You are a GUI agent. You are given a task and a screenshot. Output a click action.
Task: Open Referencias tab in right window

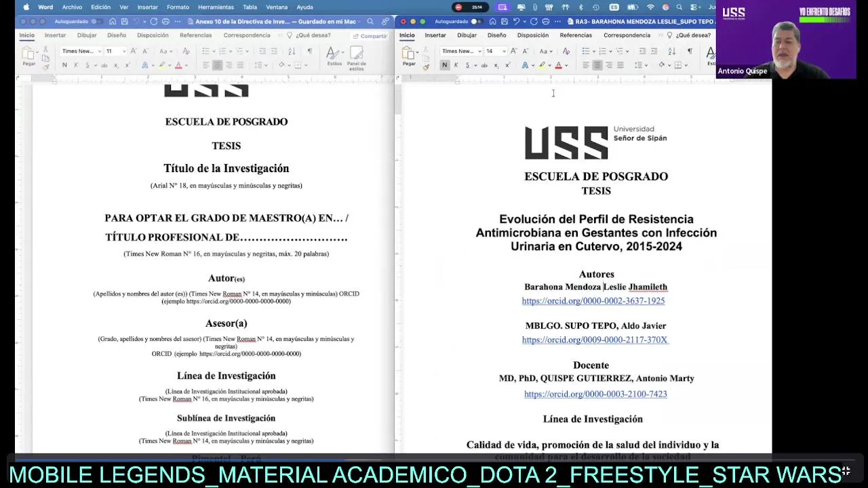pyautogui.click(x=576, y=35)
